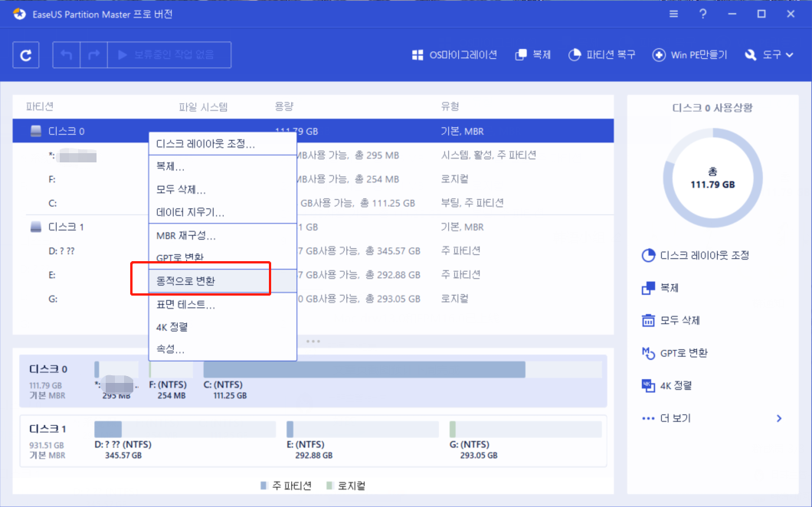This screenshot has height=507, width=812.
Task: Open 파티션 복구 tool
Action: [x=602, y=54]
